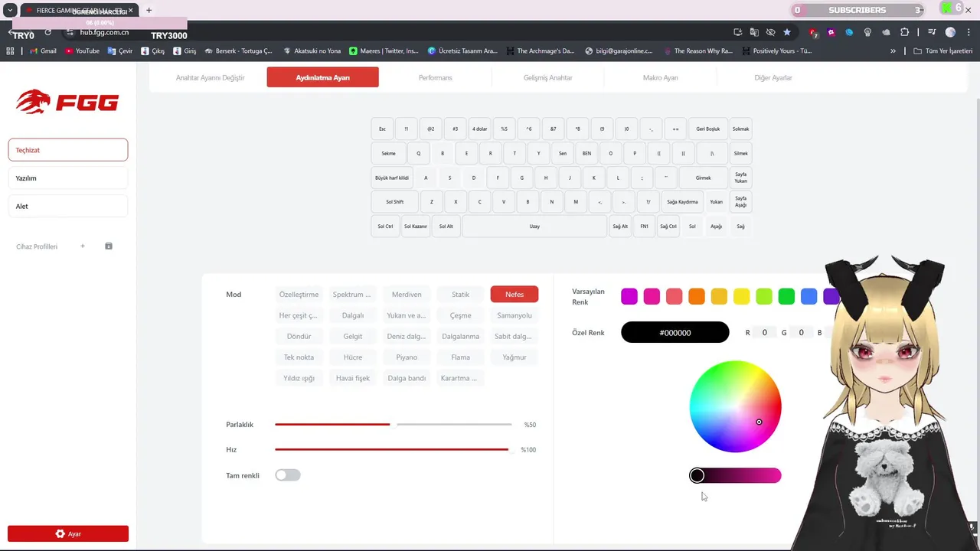This screenshot has height=551, width=980.
Task: Pick the magenta default color swatch
Action: [629, 296]
